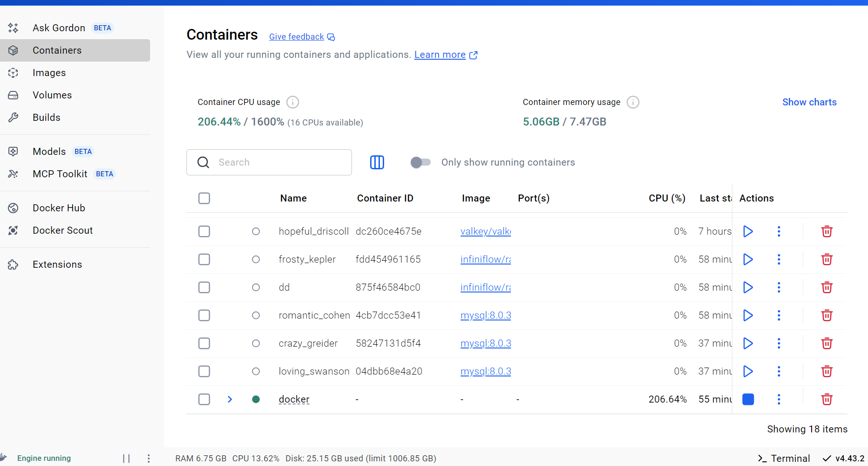Select the docker row checkbox
The height and width of the screenshot is (466, 868).
point(204,399)
